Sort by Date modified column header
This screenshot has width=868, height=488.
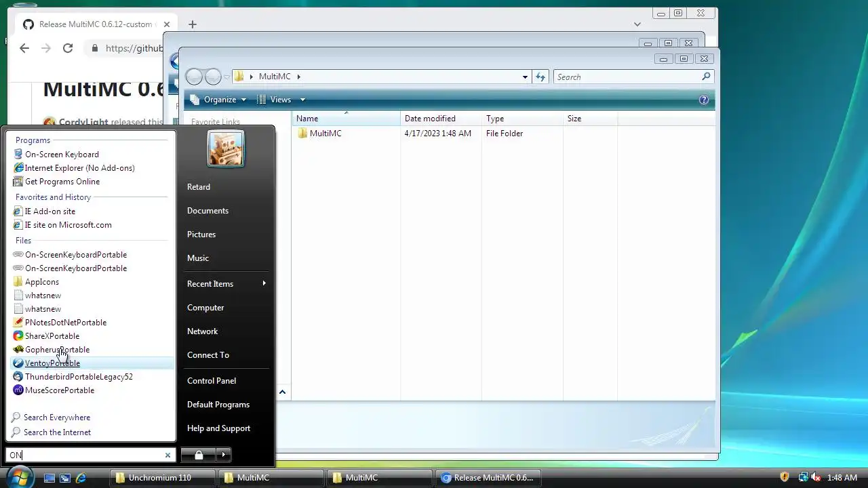click(x=441, y=119)
